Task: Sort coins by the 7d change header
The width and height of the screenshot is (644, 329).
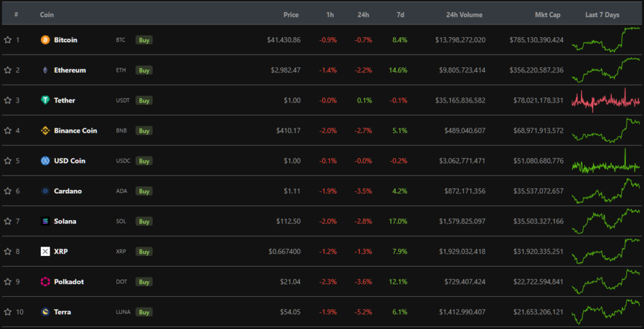Action: [x=401, y=14]
